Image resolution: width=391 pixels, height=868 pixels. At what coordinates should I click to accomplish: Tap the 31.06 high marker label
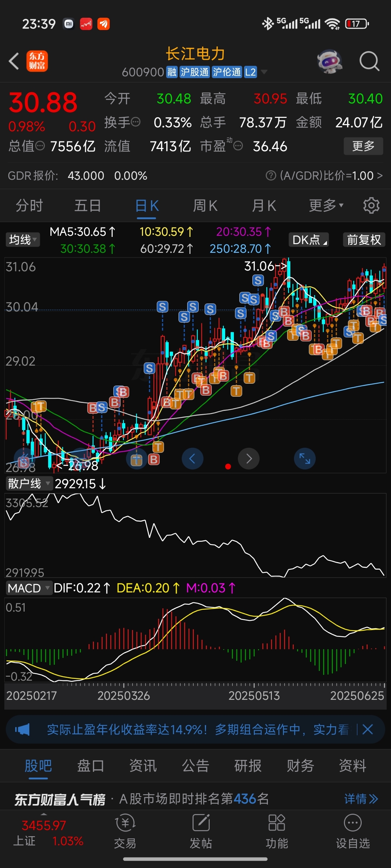pyautogui.click(x=265, y=266)
